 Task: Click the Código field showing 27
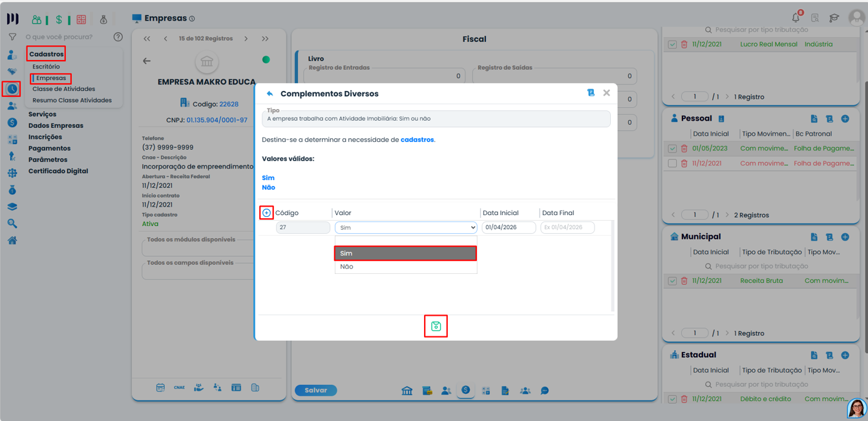[303, 227]
